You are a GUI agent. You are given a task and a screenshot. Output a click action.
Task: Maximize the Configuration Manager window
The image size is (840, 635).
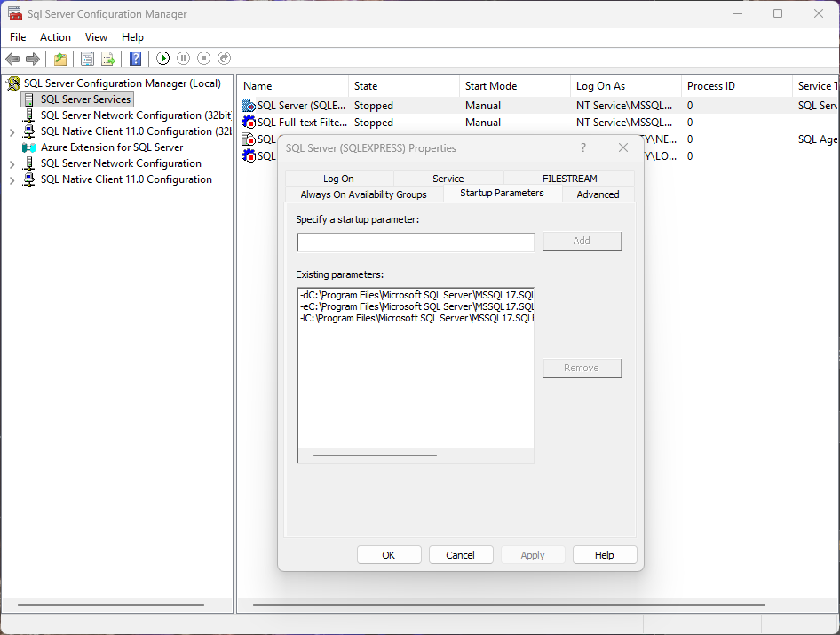[x=778, y=13]
